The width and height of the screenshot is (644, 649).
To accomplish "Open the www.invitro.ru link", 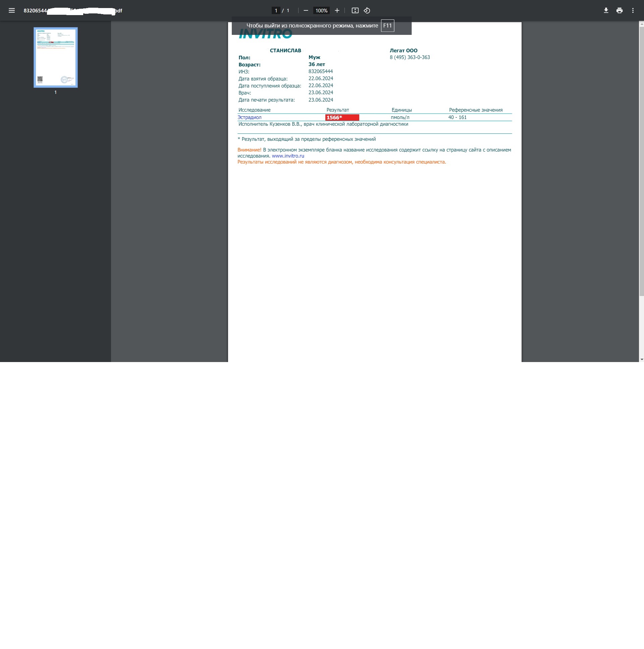I will (288, 156).
